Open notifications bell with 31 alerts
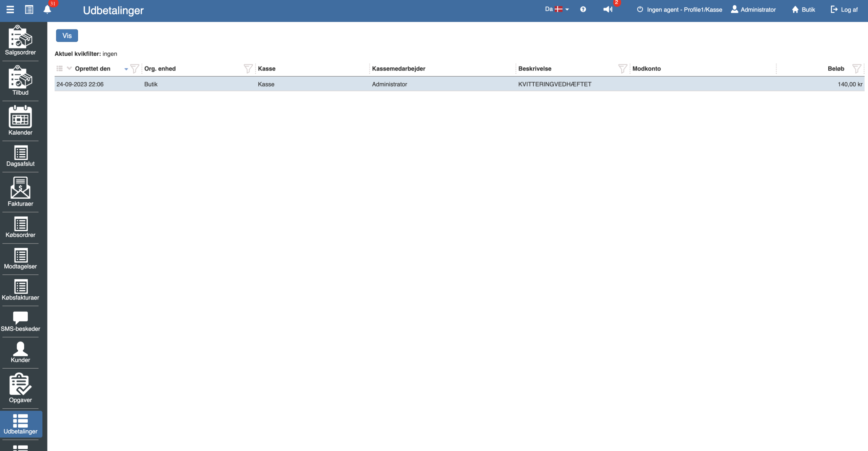 [47, 9]
